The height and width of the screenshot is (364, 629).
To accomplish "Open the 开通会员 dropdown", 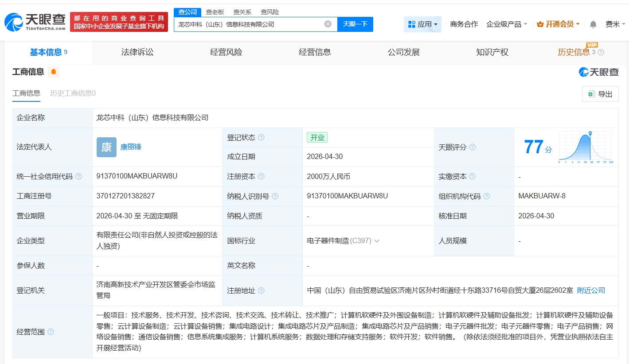I will 558,24.
